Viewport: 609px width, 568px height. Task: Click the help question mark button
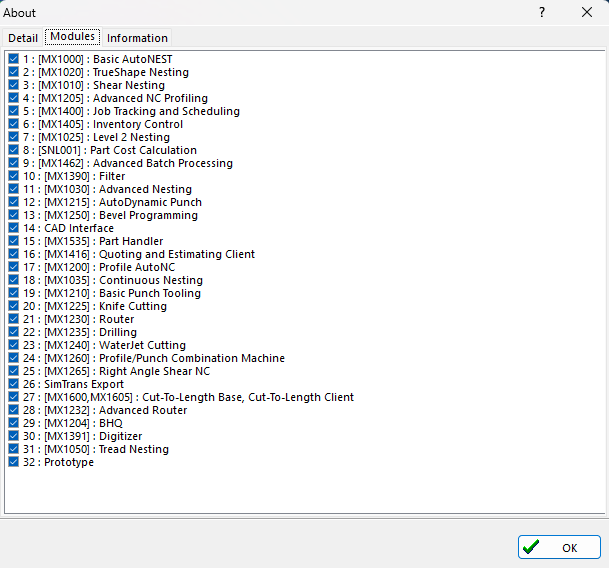tap(542, 12)
